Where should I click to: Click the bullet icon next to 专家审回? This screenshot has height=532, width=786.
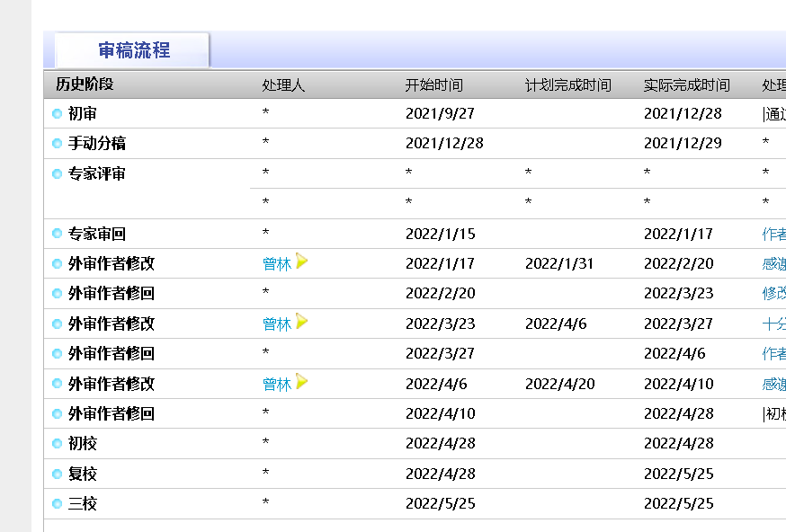click(x=58, y=234)
